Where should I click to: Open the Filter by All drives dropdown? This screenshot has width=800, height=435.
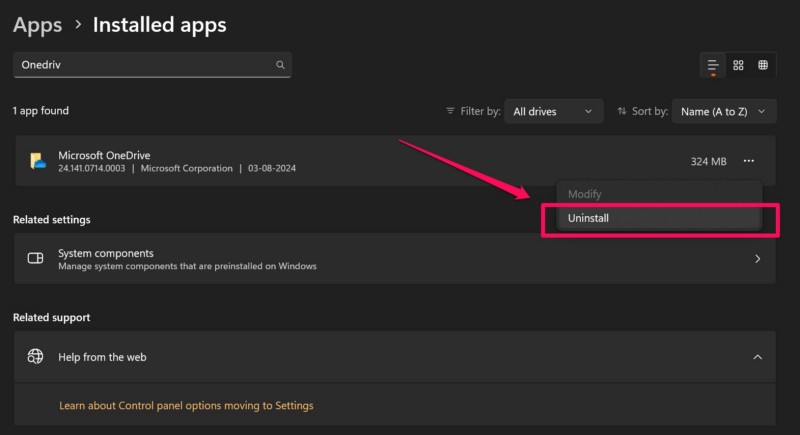tap(553, 111)
